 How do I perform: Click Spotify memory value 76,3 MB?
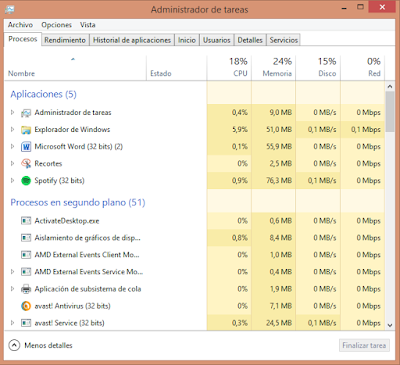pyautogui.click(x=279, y=180)
